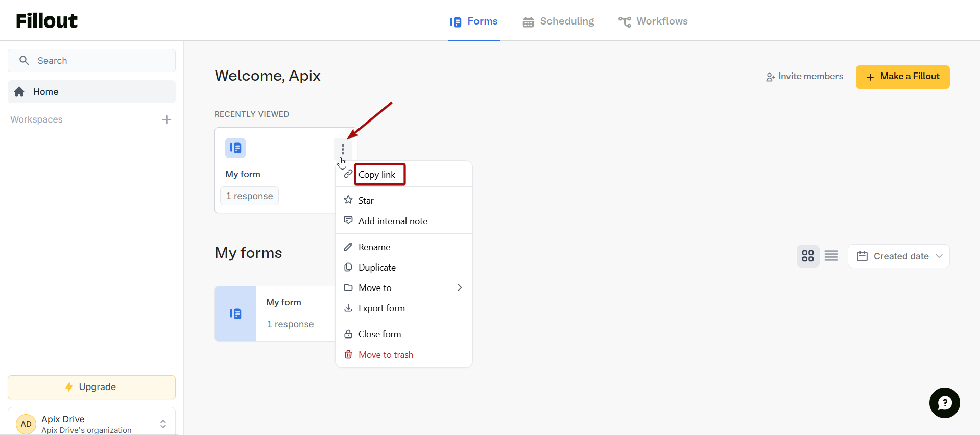Click Duplicate in the menu

pyautogui.click(x=403, y=267)
